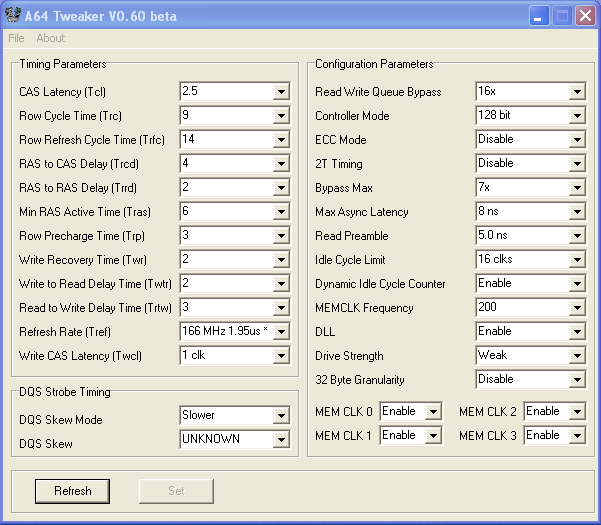601x525 pixels.
Task: Open Row Refresh Cycle Time (Trfc) dropdown
Action: (281, 139)
